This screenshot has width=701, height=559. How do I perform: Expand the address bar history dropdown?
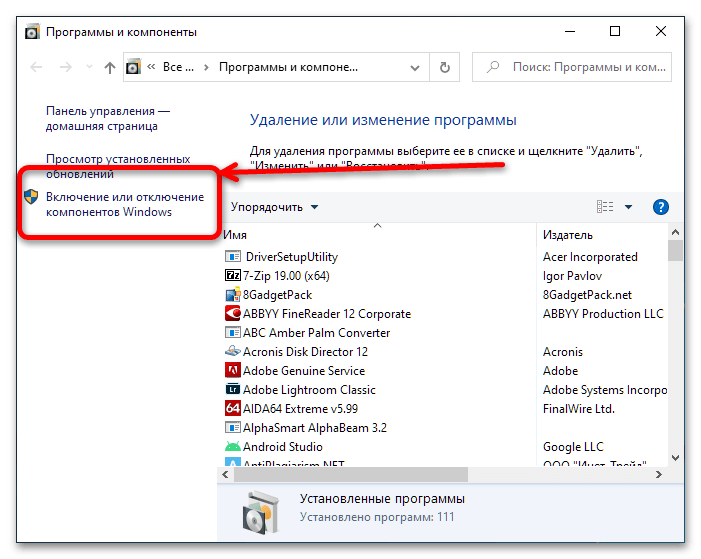pyautogui.click(x=415, y=68)
